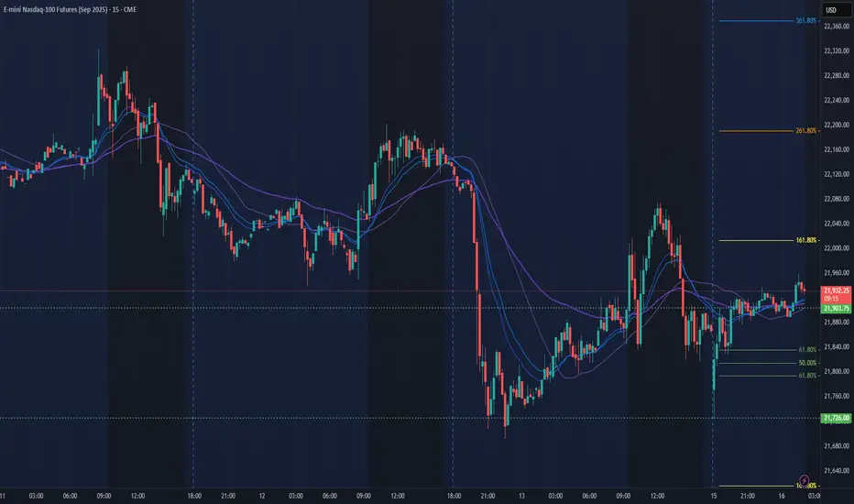Screen dimensions: 854x504
Task: Click the 22,200.00 price axis value
Action: (x=837, y=125)
